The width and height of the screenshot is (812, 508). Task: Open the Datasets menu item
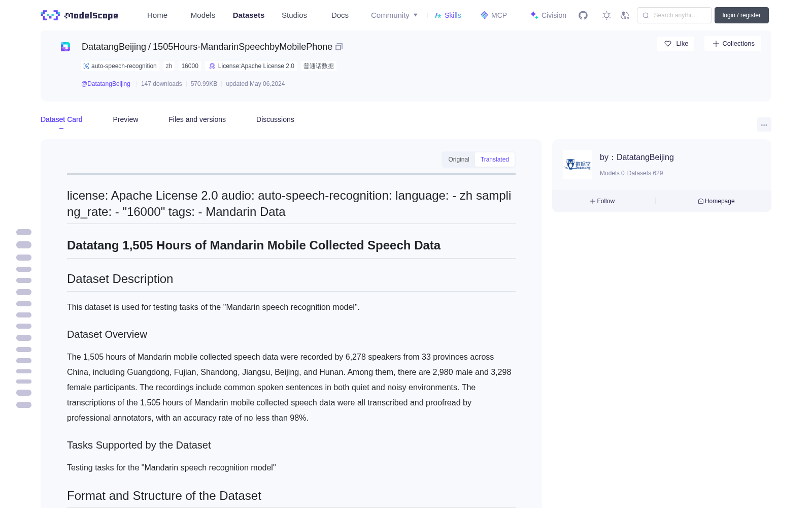click(x=249, y=15)
